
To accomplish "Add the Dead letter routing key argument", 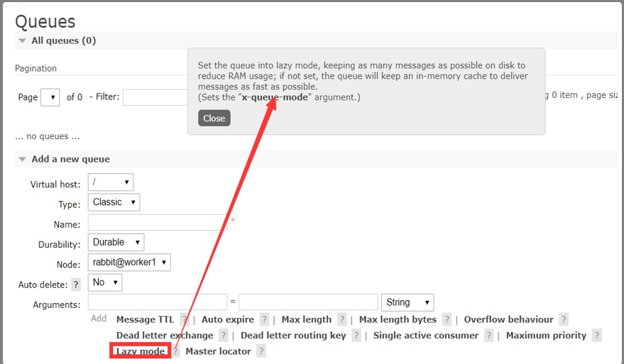I will pyautogui.click(x=293, y=336).
